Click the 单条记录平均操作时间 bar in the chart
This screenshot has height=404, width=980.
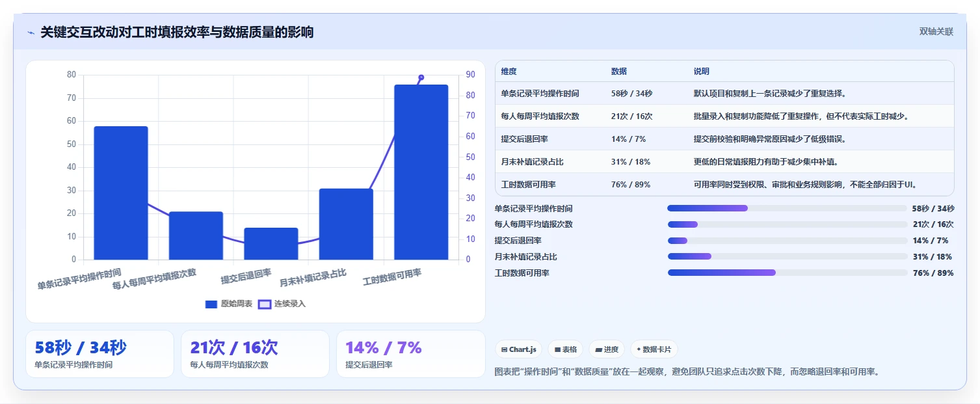(x=121, y=193)
